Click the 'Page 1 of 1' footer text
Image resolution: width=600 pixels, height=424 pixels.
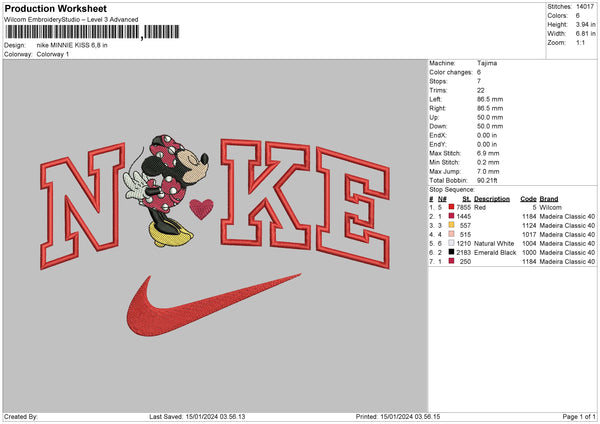coord(579,417)
